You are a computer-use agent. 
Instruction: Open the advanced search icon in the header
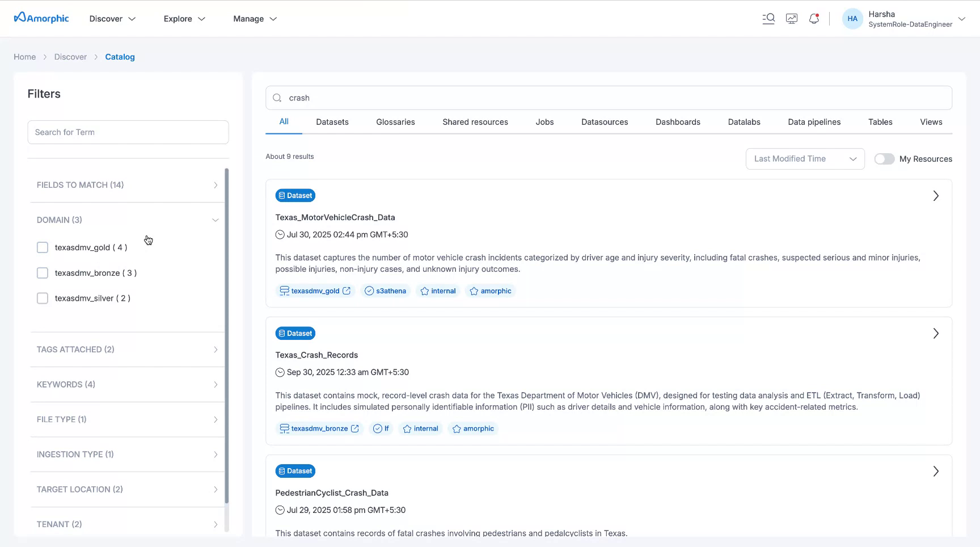768,18
